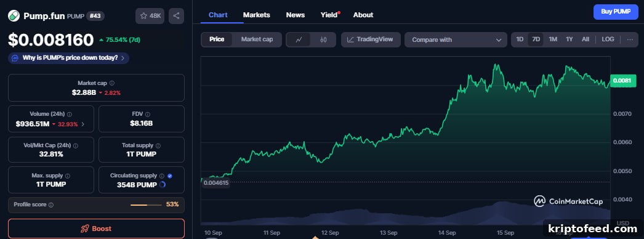Click the 13 Sep date axis label

[x=388, y=232]
